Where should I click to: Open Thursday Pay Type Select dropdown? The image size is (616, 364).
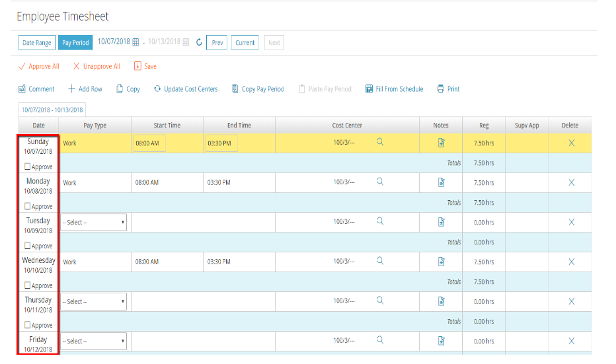(93, 301)
